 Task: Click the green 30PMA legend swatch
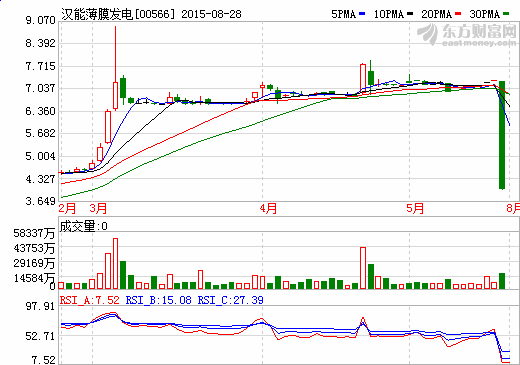(506, 14)
